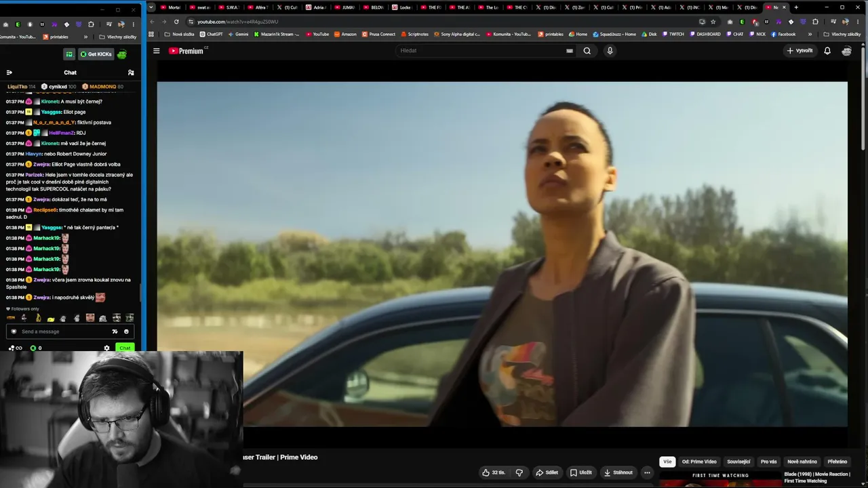
Task: Dislike the video with thumbs down
Action: pyautogui.click(x=519, y=472)
